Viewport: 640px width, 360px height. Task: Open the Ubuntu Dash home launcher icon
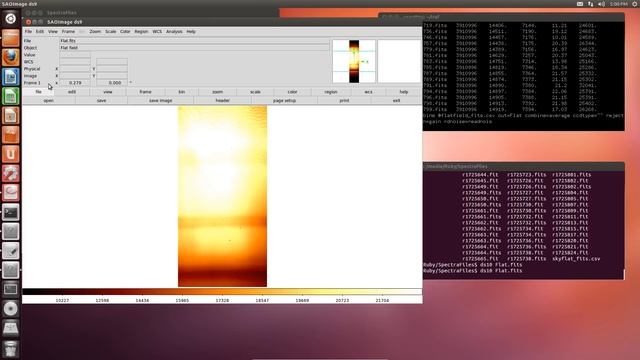(11, 18)
